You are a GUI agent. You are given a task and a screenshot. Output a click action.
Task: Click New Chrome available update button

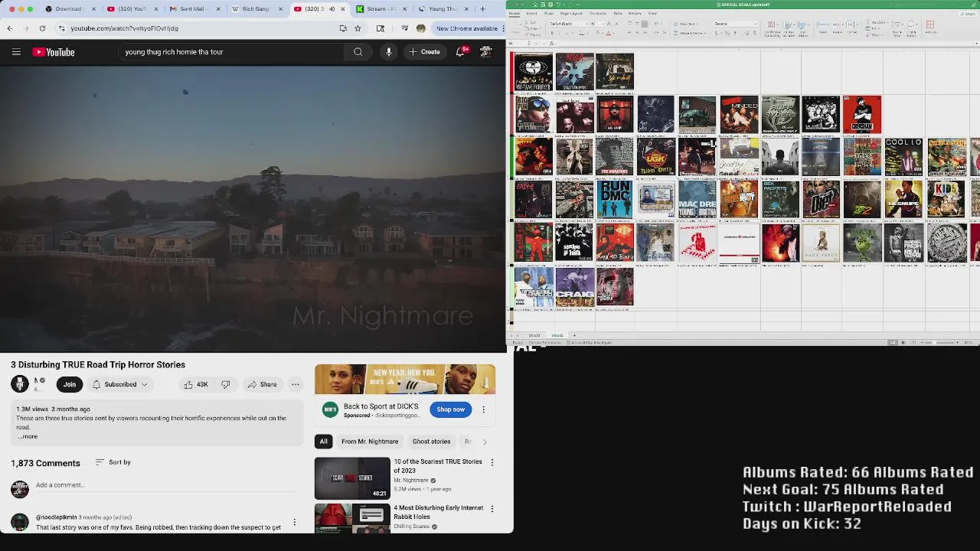(468, 28)
